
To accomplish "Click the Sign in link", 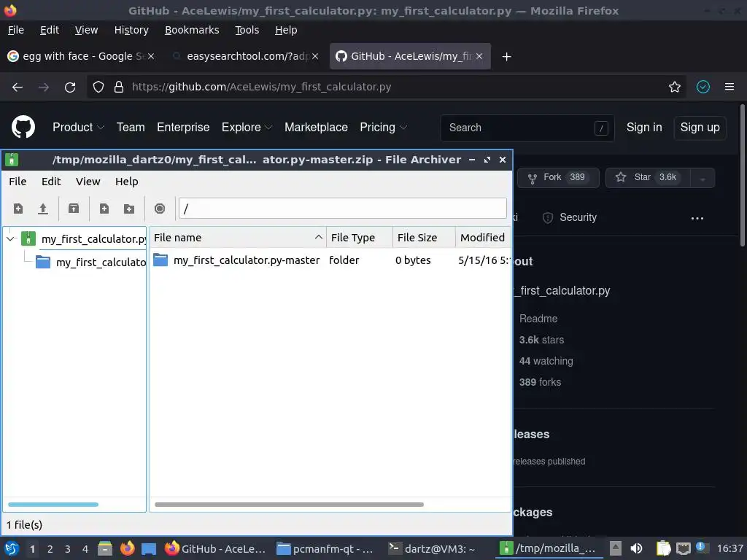I will pos(644,127).
